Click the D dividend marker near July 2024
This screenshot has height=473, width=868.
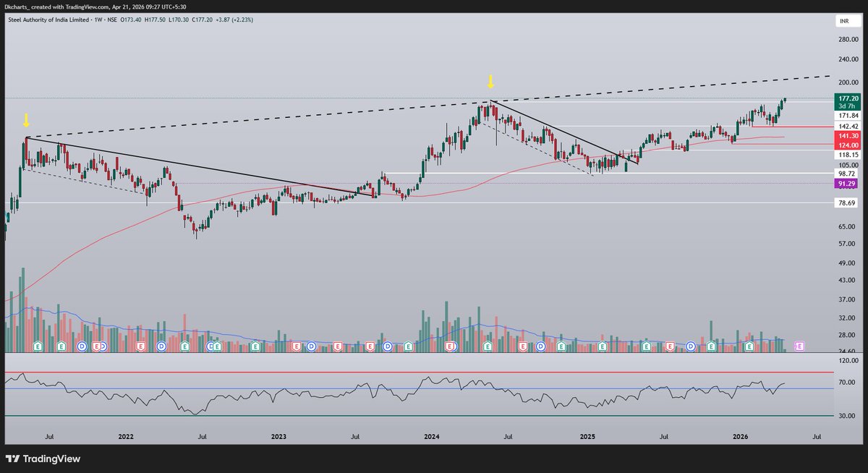point(540,346)
